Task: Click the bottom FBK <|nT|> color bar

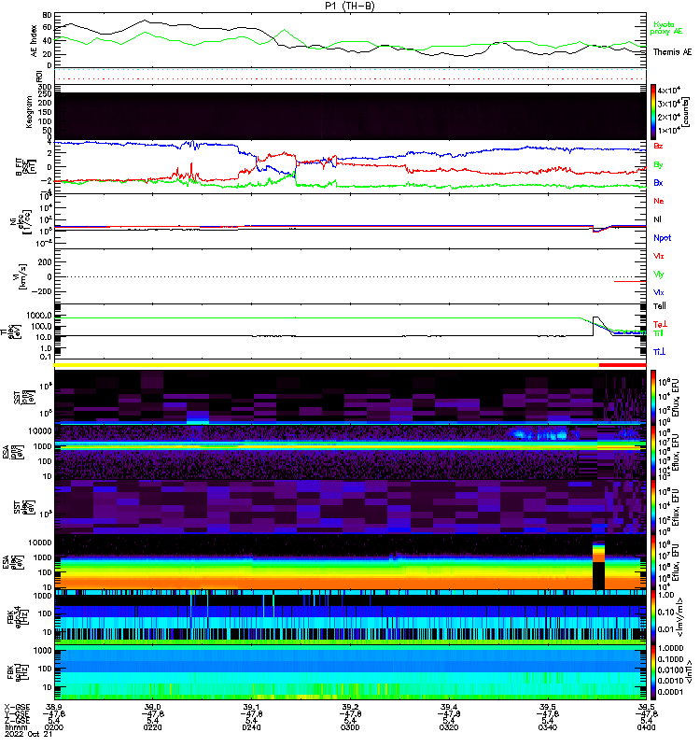Action: 653,672
